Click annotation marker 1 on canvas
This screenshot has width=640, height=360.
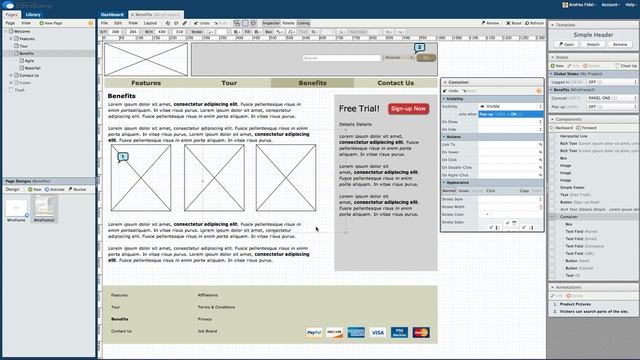[123, 157]
